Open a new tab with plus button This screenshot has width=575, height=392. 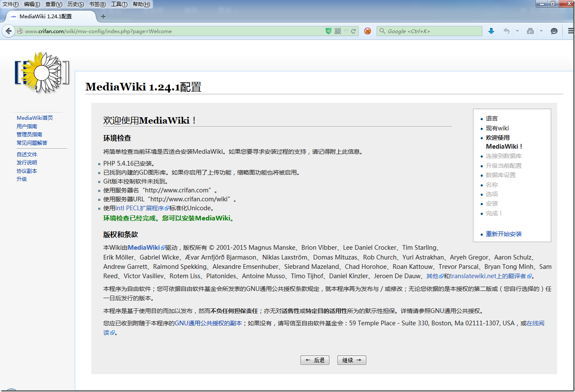[x=103, y=17]
